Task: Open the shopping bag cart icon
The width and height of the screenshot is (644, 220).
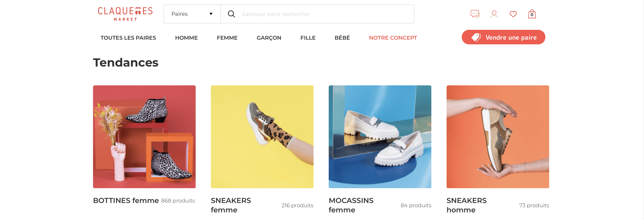Action: click(x=532, y=14)
